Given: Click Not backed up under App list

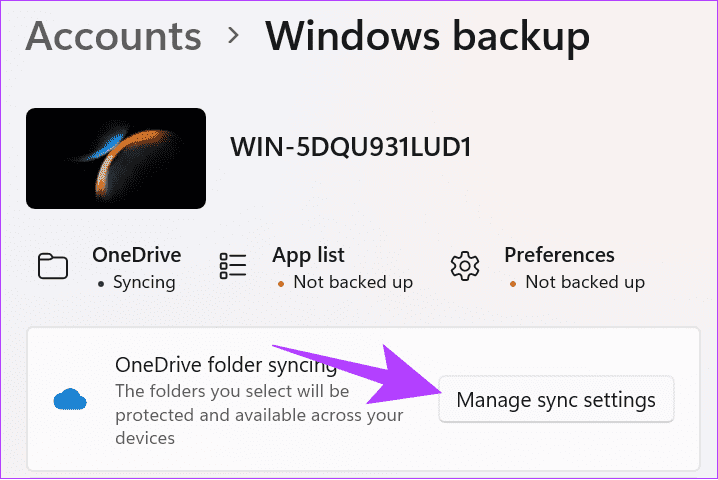Looking at the screenshot, I should (352, 282).
